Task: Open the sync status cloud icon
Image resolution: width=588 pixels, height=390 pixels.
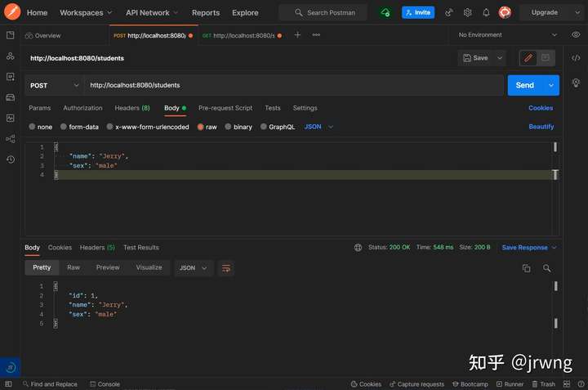Action: [x=385, y=12]
